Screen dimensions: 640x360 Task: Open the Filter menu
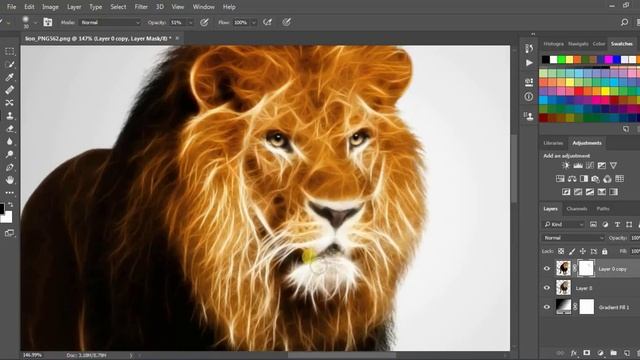[x=141, y=7]
